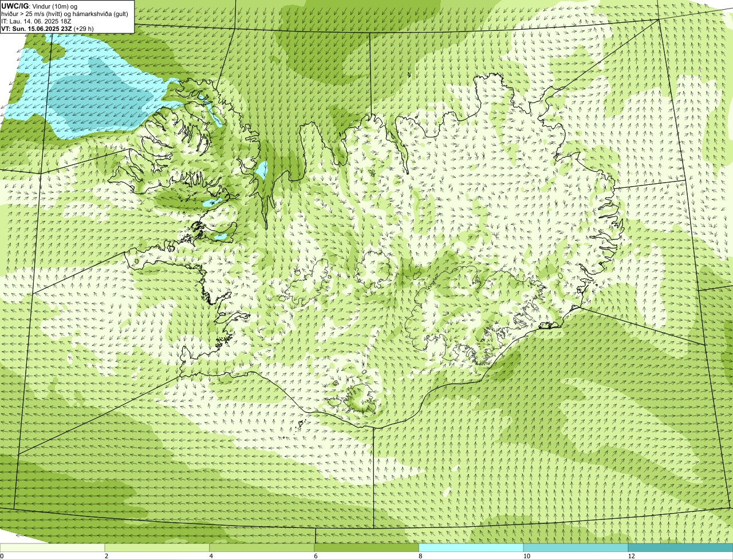The image size is (733, 560).
Task: Click the legend scale label "8"
Action: (x=420, y=556)
